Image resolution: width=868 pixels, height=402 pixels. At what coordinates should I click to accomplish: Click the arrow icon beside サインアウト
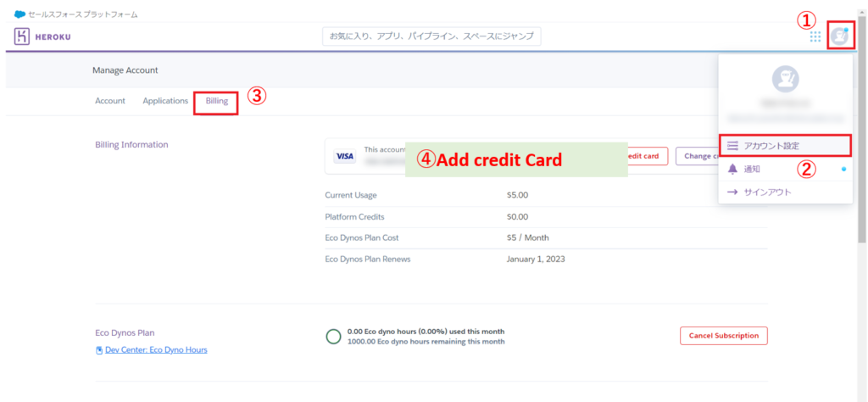(733, 193)
